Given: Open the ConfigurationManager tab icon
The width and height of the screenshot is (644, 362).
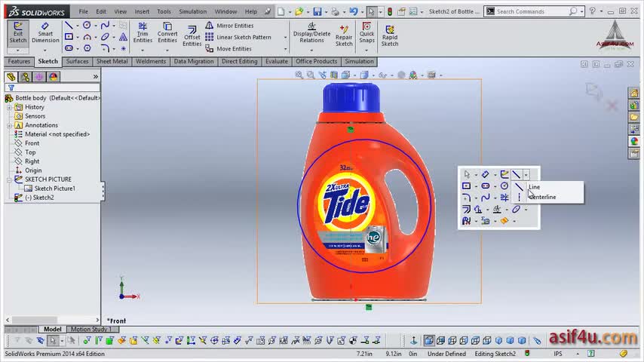Looking at the screenshot, I should click(39, 77).
